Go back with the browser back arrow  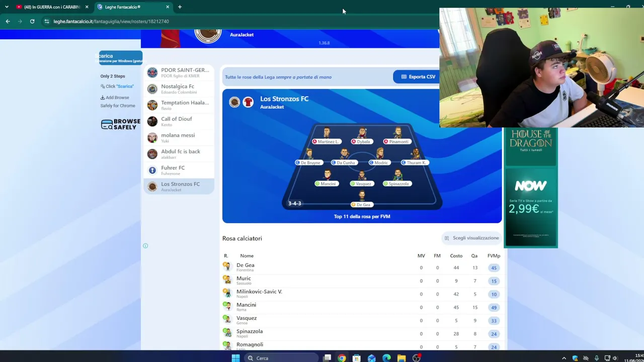click(8, 21)
